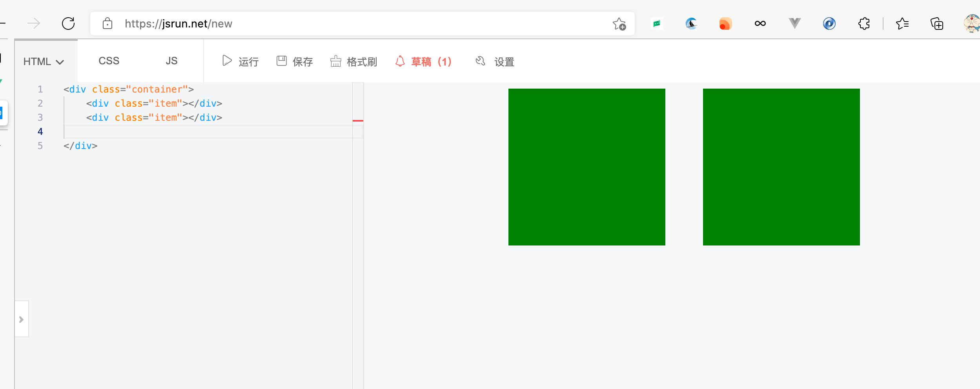
Task: Open the browser Collections icon
Action: 937,24
